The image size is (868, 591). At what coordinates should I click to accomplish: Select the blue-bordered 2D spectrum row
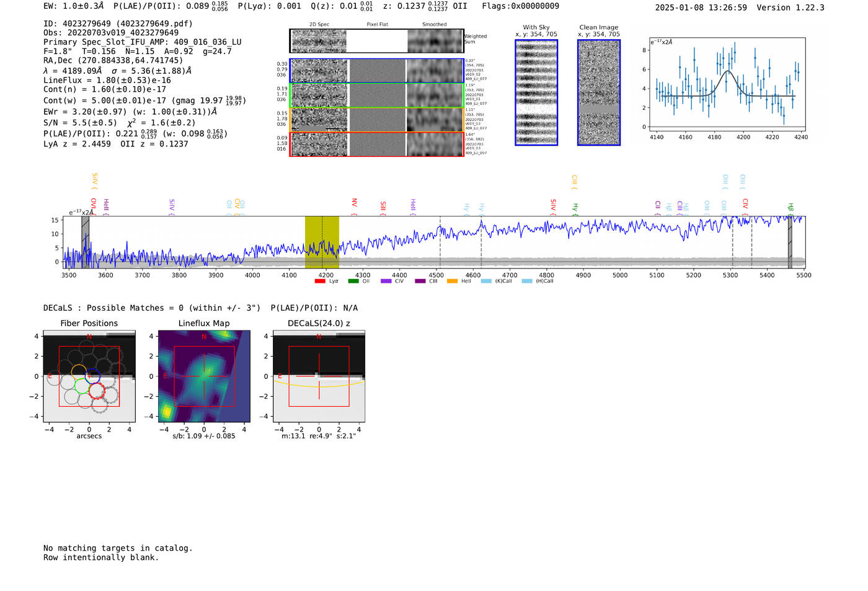(377, 71)
